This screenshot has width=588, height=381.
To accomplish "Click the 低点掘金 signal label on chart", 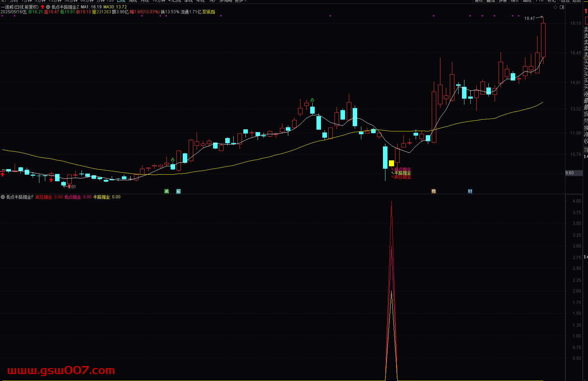I will click(402, 169).
